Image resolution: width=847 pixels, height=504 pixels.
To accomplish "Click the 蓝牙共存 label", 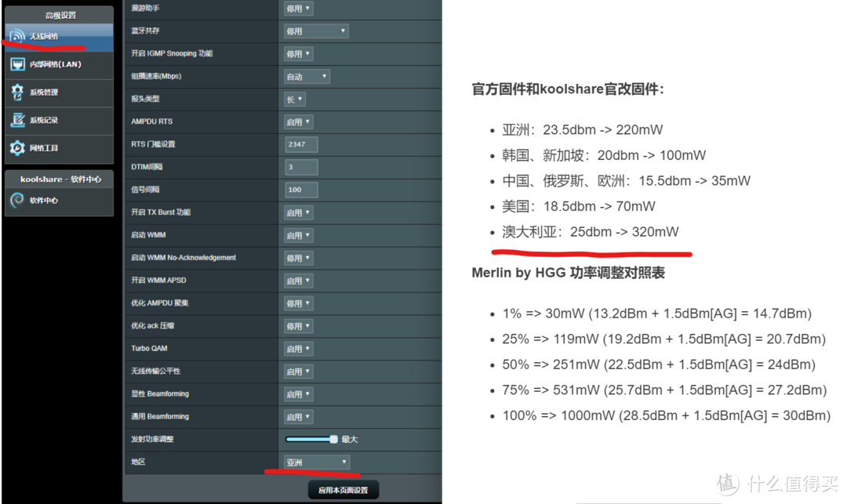I will pyautogui.click(x=145, y=31).
